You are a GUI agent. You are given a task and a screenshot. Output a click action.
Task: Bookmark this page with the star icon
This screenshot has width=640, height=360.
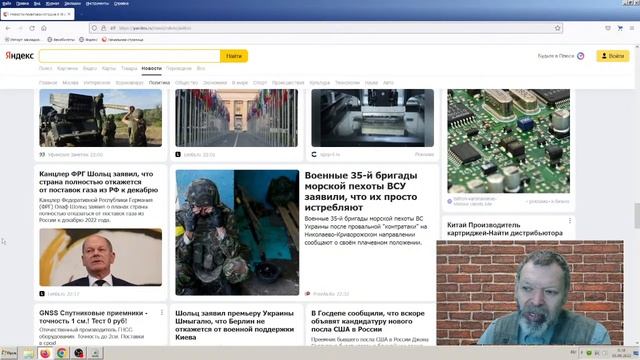(x=558, y=28)
